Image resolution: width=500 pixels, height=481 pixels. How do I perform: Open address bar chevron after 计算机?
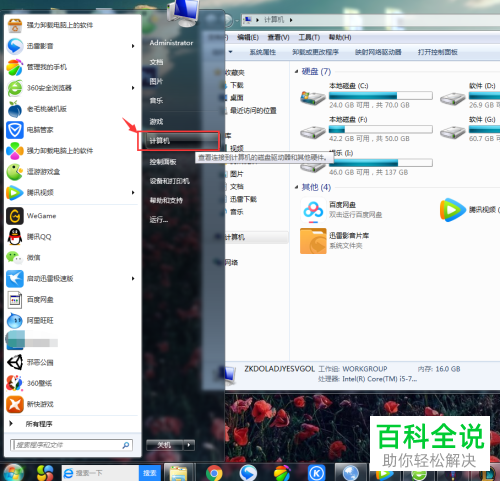(x=291, y=20)
